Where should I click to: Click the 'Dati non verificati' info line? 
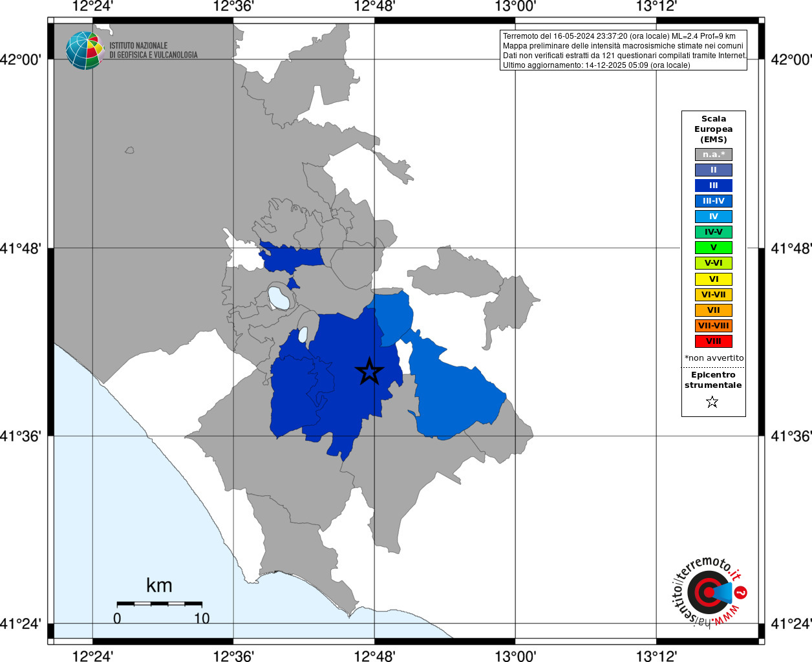coord(625,56)
